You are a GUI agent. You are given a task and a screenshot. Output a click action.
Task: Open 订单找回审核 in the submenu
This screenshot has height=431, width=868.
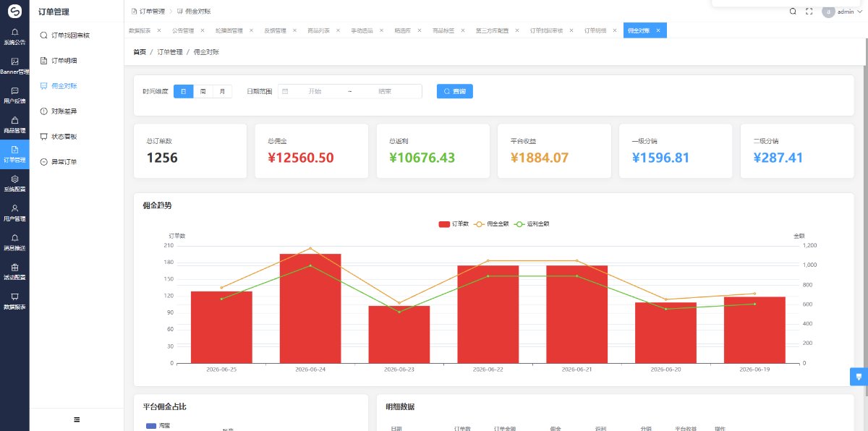[77, 35]
